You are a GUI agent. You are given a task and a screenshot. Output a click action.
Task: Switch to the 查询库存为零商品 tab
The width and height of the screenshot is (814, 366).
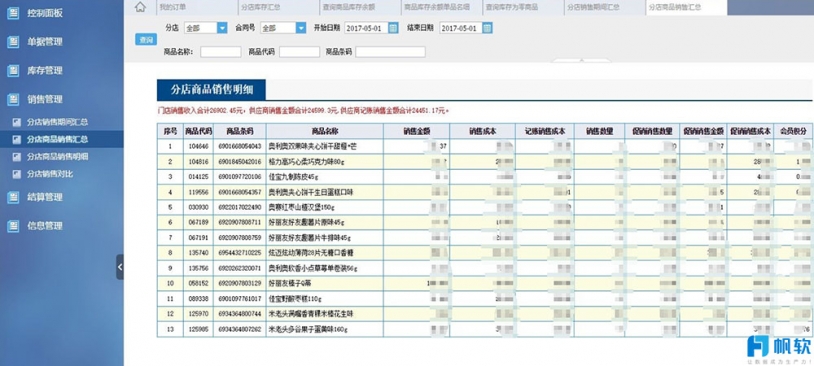coord(523,8)
